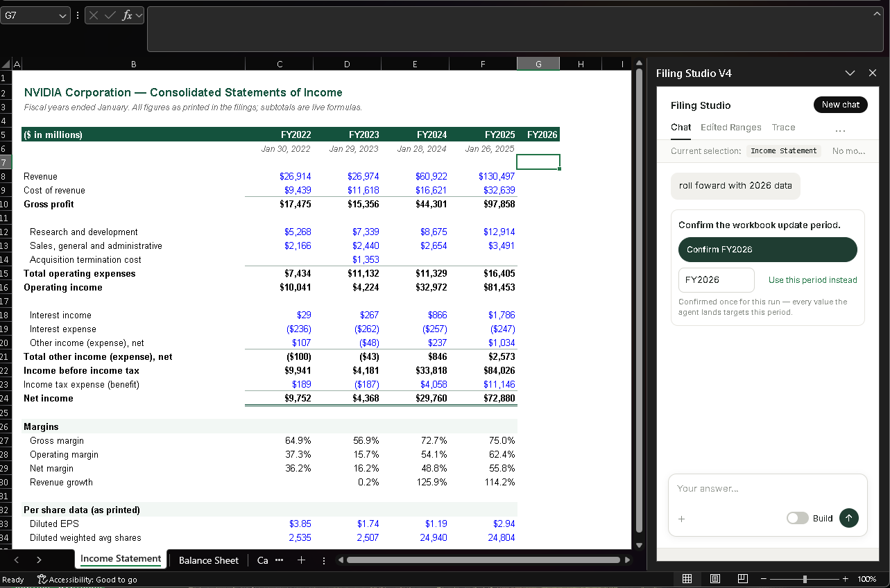Select FY2025 Income tax expense $11,146

(x=483, y=384)
